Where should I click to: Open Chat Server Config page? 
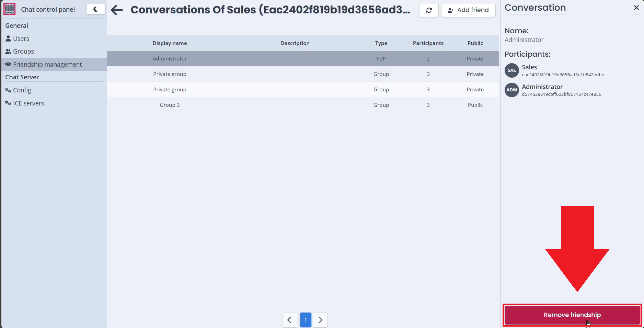(22, 90)
